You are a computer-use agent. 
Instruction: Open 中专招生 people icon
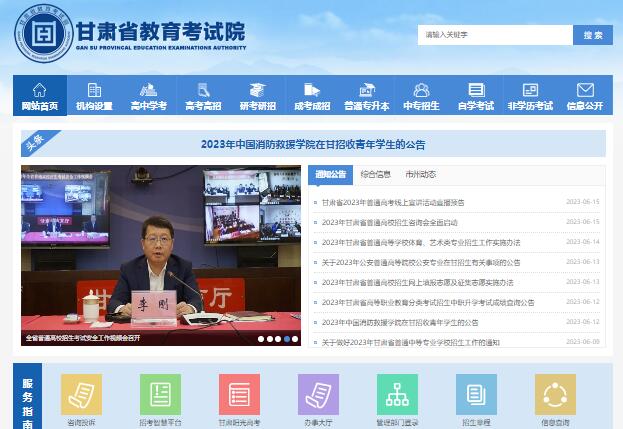pyautogui.click(x=421, y=90)
